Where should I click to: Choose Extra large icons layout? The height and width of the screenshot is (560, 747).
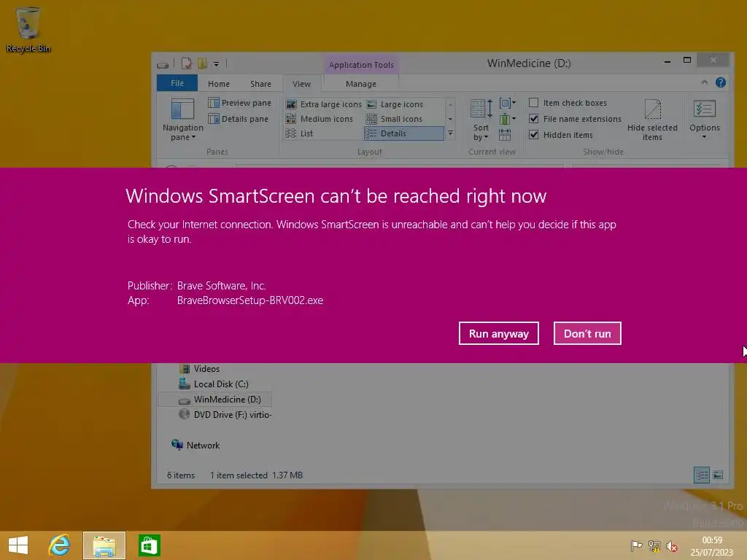[x=323, y=104]
